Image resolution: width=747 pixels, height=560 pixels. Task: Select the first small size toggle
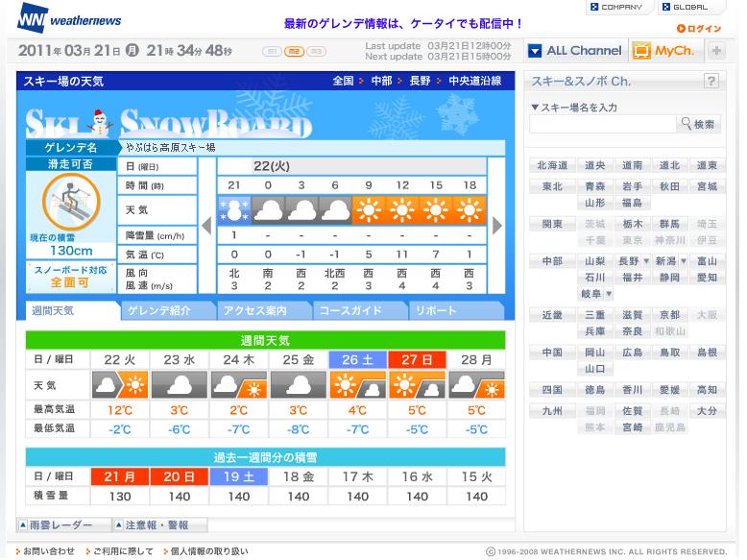coord(272,51)
